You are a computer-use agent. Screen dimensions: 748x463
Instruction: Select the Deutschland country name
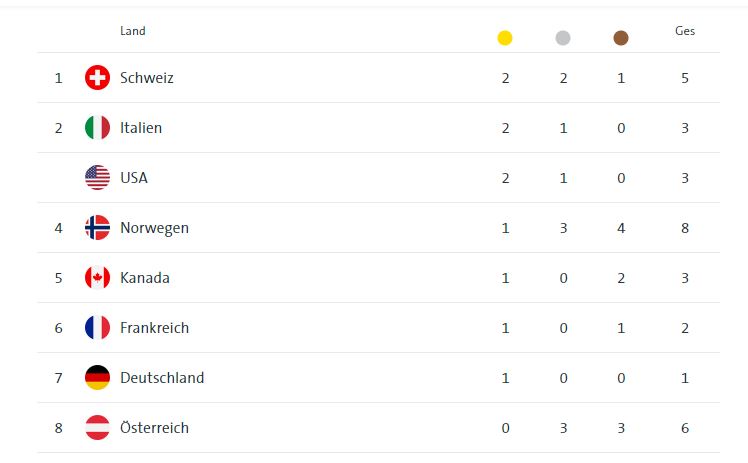[162, 378]
